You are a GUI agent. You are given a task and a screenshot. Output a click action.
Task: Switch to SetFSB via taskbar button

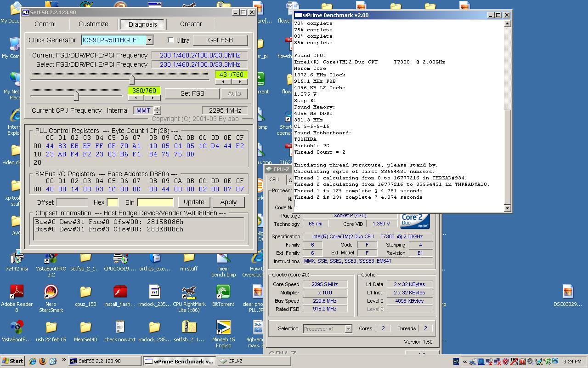coord(105,361)
